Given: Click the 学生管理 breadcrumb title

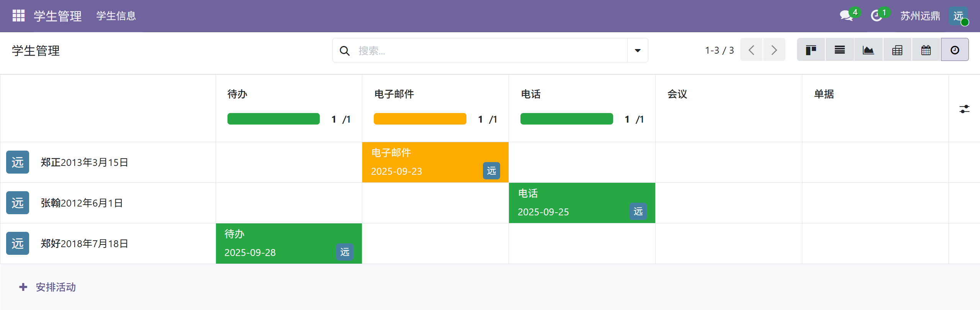Looking at the screenshot, I should 36,51.
